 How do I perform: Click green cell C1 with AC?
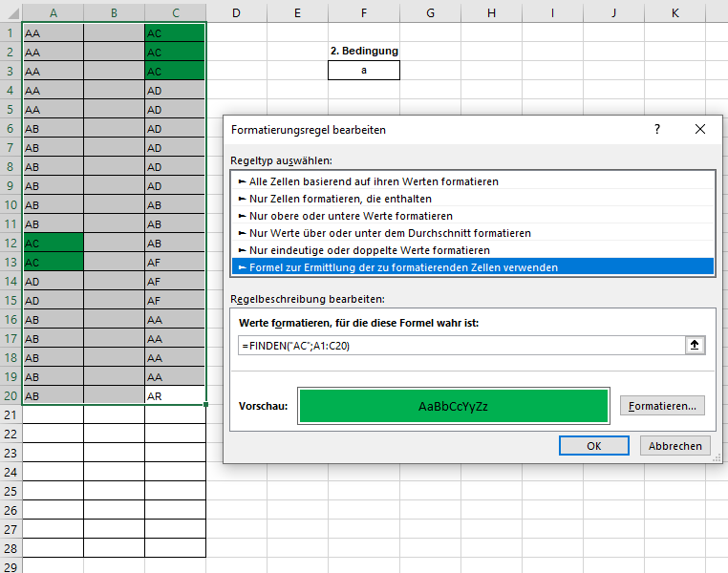175,32
